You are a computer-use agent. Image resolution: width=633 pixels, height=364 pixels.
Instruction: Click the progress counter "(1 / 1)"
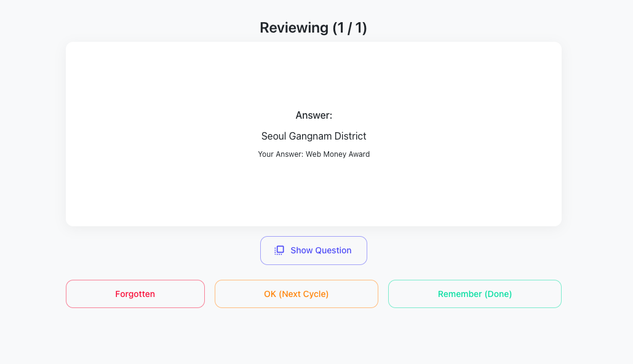click(349, 28)
